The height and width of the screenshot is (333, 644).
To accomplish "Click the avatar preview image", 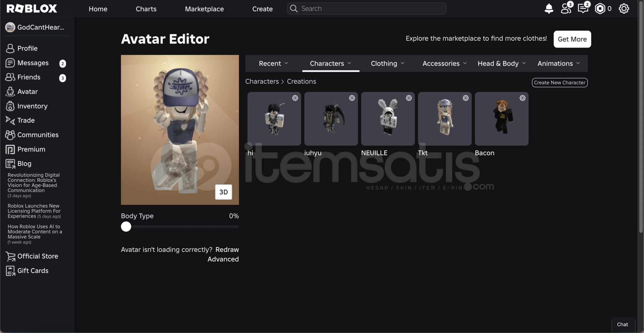I will (180, 130).
